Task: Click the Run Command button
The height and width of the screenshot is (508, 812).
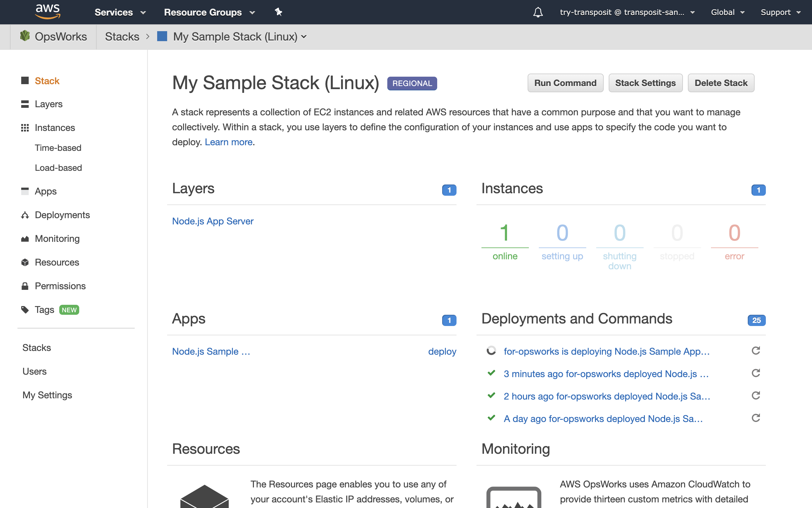Action: coord(565,83)
